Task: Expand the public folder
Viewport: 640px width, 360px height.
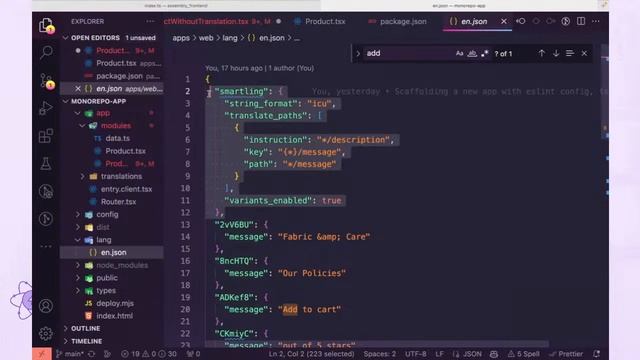Action: pos(78,278)
